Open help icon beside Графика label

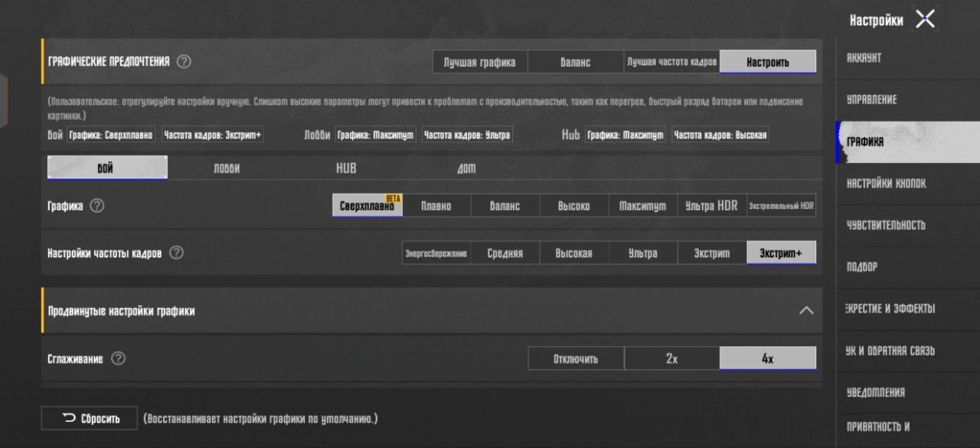(x=97, y=206)
